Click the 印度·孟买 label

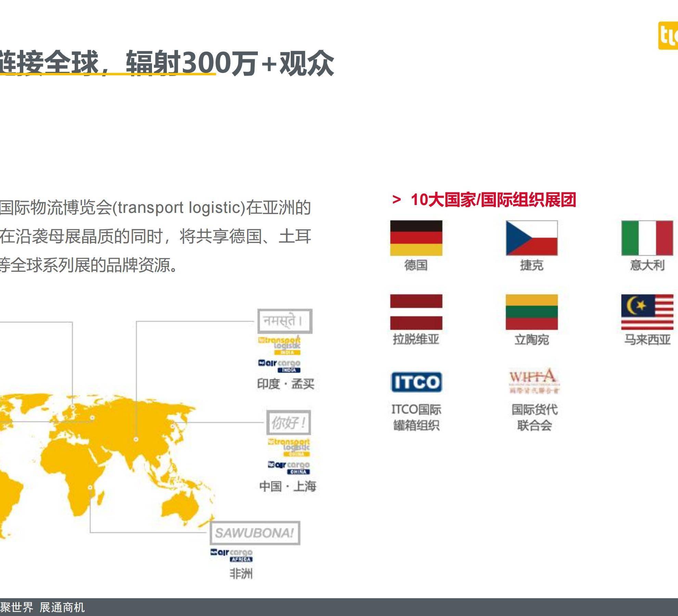click(286, 384)
